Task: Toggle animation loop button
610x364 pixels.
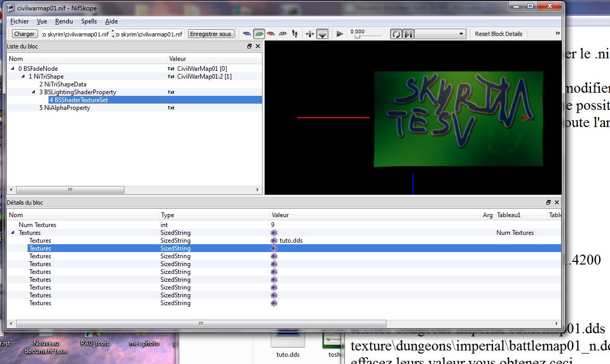Action: [x=396, y=34]
